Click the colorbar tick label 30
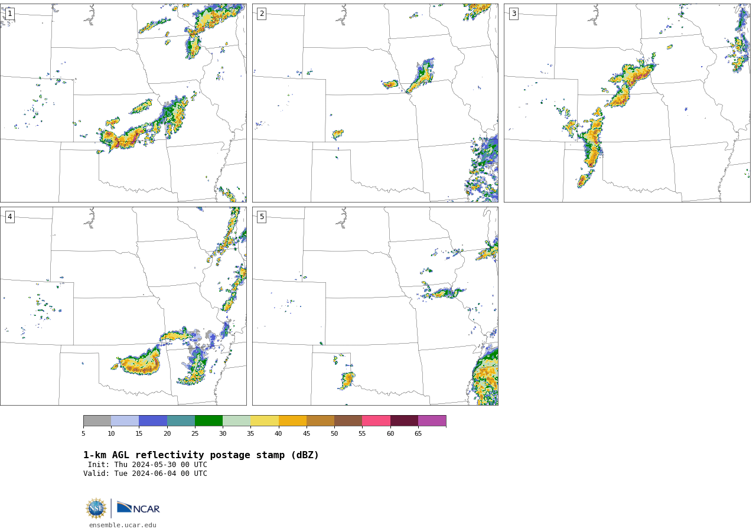The width and height of the screenshot is (756, 532). tap(223, 433)
